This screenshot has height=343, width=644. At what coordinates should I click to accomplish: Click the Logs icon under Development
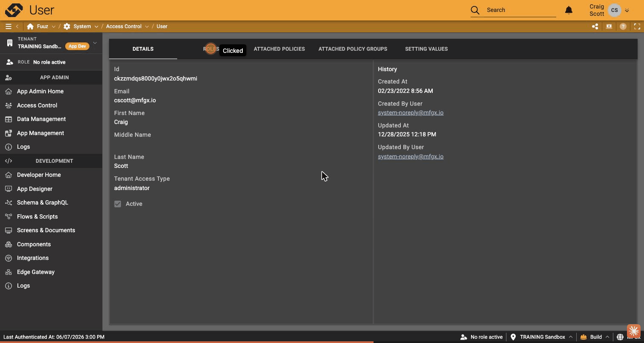point(8,285)
